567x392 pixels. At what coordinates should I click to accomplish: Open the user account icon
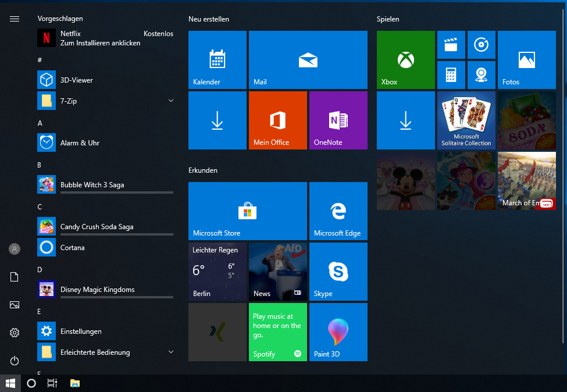coord(15,249)
